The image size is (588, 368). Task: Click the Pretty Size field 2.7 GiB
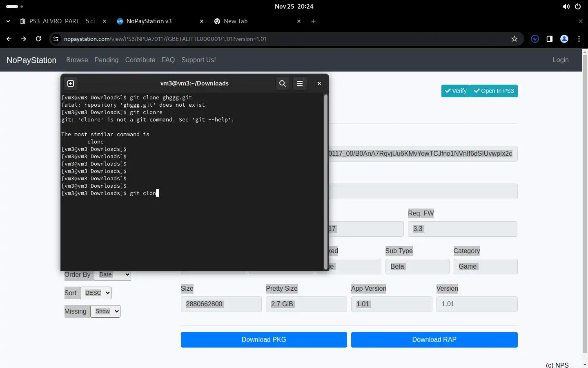pos(306,304)
